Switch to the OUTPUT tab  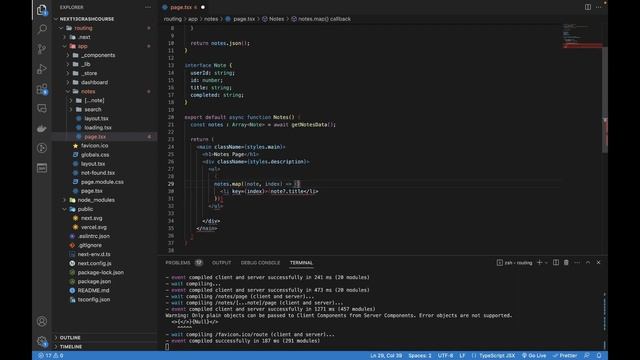222,263
